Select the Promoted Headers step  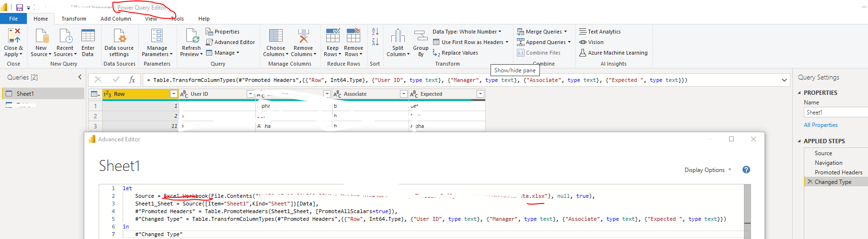point(838,172)
